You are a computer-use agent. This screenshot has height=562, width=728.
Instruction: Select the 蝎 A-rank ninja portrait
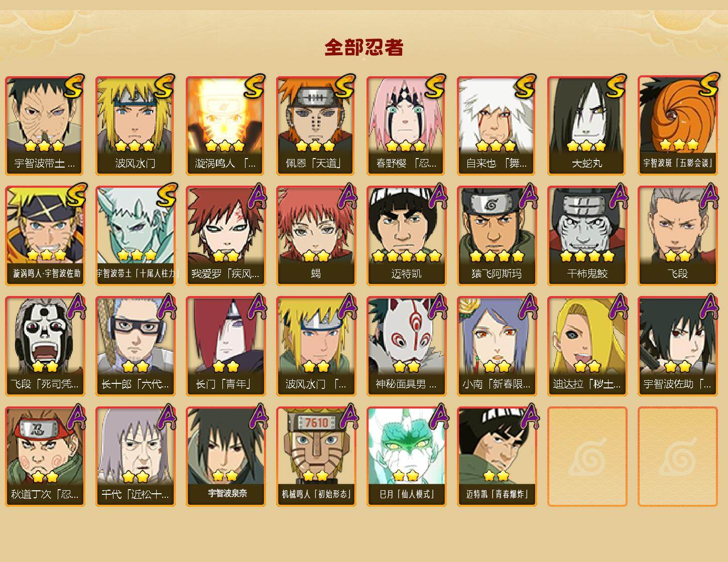[316, 236]
